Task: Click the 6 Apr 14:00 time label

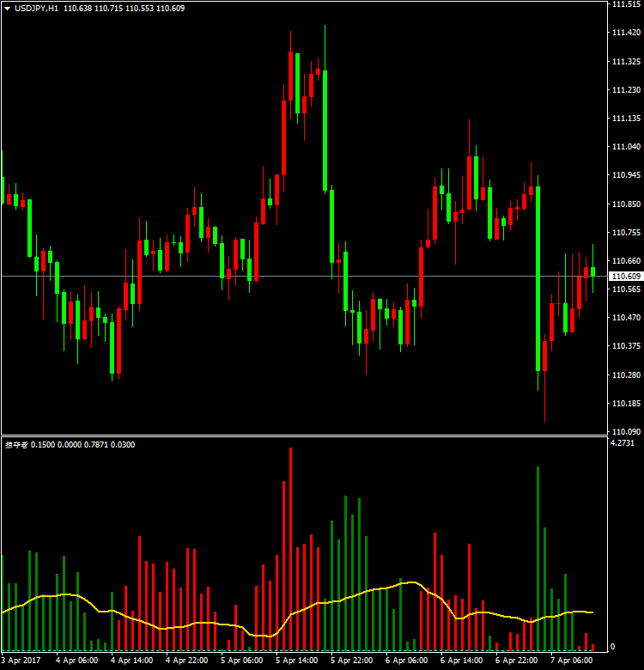Action: click(461, 661)
